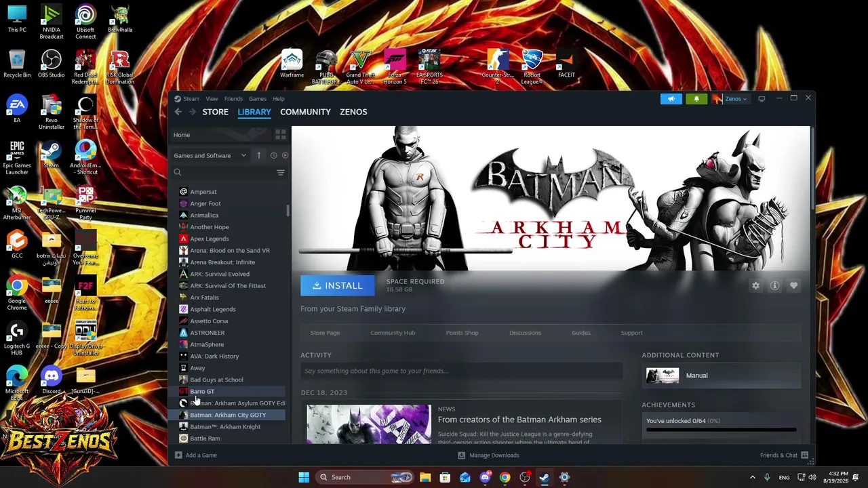Open the Discussions link

(x=525, y=333)
